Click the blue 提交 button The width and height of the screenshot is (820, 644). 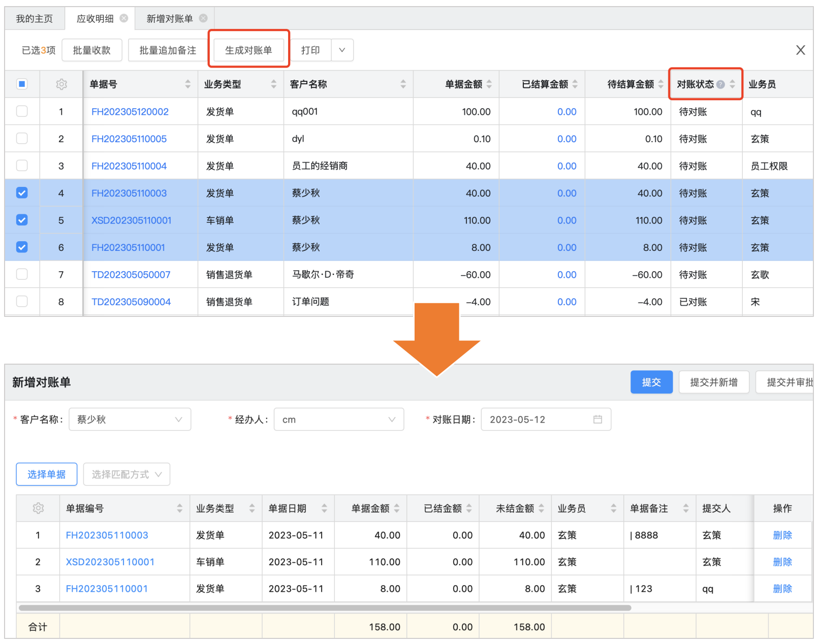(x=651, y=382)
